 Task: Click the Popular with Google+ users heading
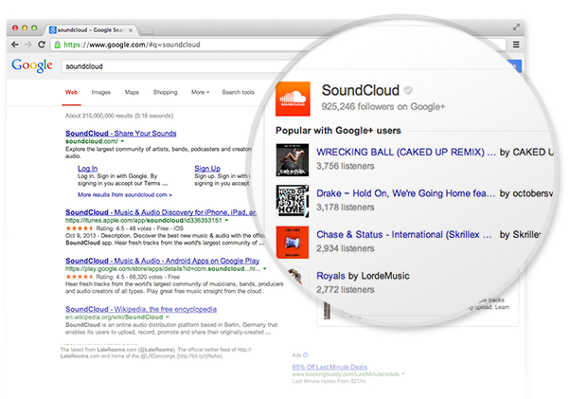(338, 130)
